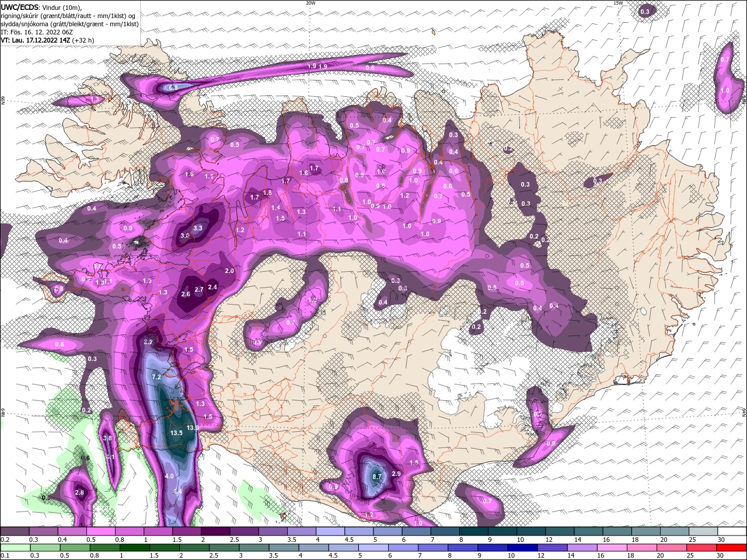Click the red 30 swatch in lower legend row
Image resolution: width=747 pixels, height=560 pixels.
coord(731,547)
